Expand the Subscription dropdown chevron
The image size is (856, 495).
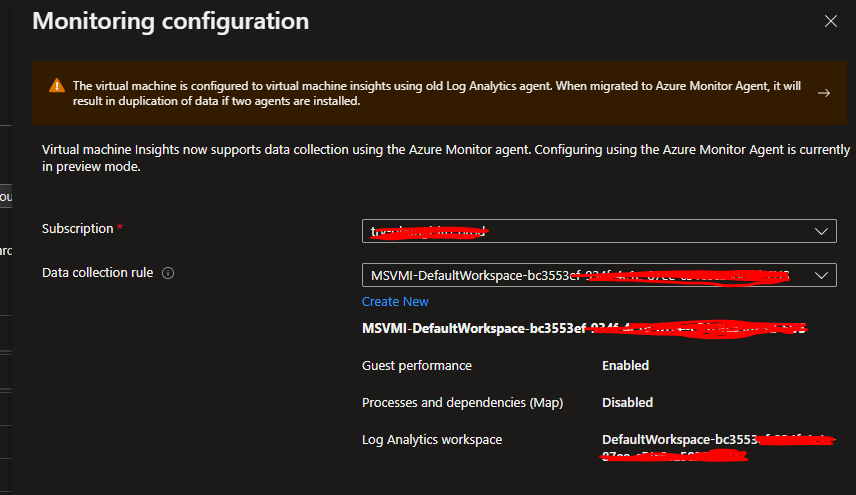coord(821,231)
